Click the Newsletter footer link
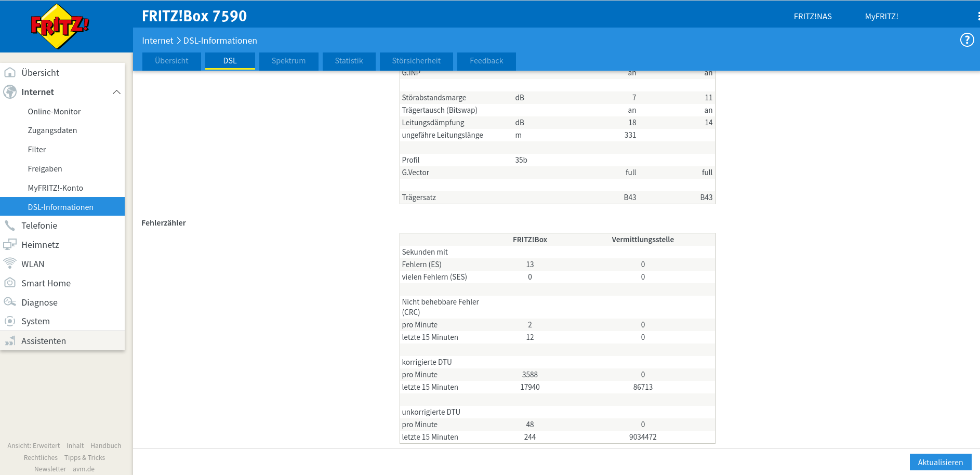 50,469
